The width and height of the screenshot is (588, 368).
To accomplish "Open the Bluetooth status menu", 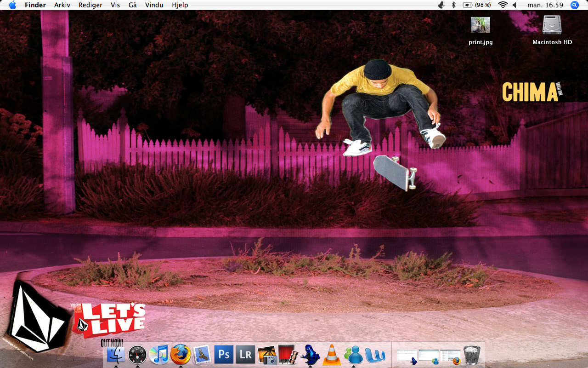I will coord(453,5).
